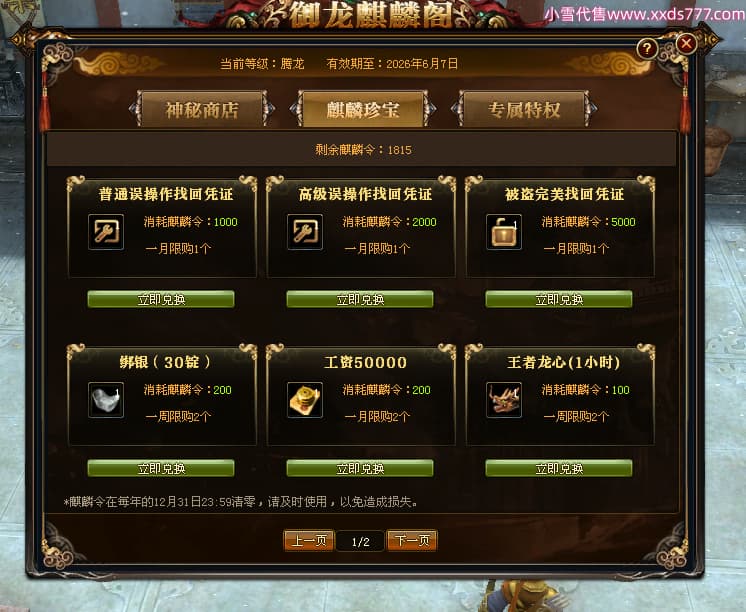Viewport: 746px width, 612px height.
Task: Click 立即兑换 for 王者龙心(1小时)
Action: click(559, 468)
